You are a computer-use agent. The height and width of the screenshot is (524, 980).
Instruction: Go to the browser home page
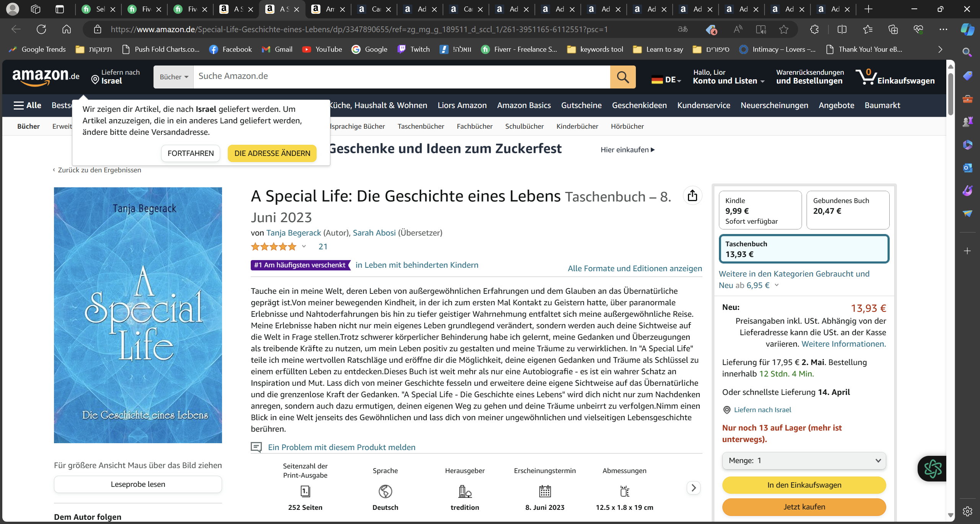pos(67,29)
